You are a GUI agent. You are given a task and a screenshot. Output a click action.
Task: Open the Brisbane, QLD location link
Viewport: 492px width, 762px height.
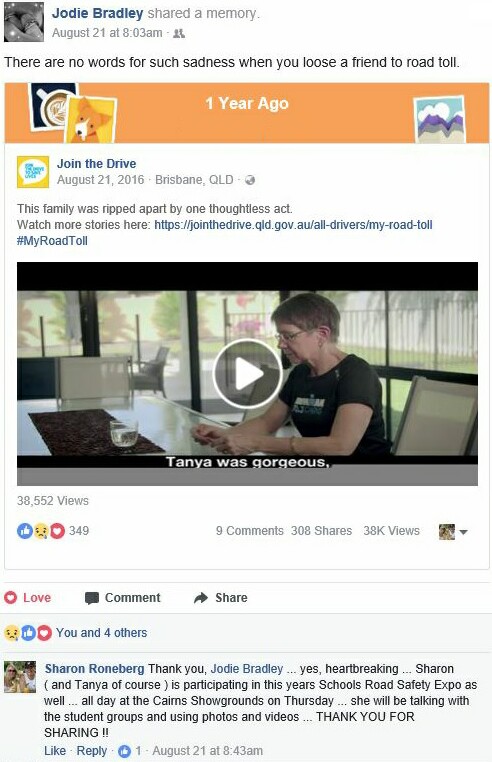click(x=194, y=180)
